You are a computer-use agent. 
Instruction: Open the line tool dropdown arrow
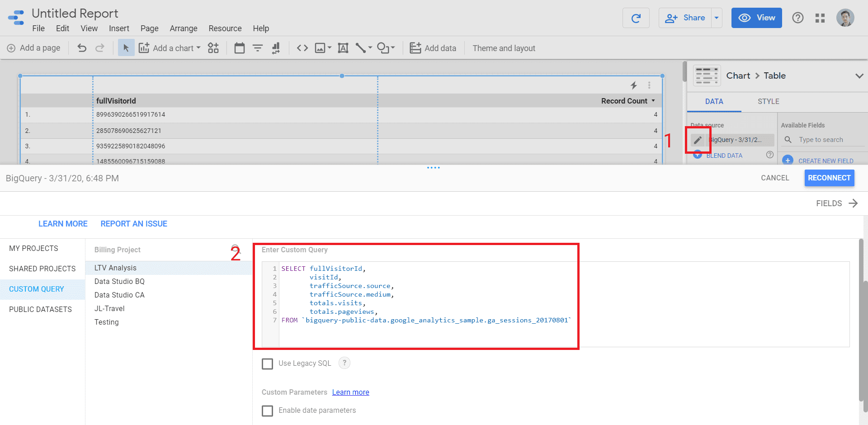click(370, 47)
